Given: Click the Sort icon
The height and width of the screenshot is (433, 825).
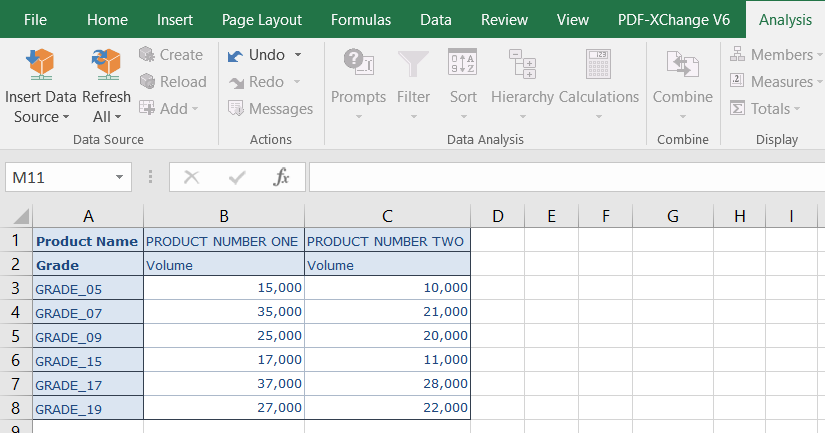Looking at the screenshot, I should point(462,64).
